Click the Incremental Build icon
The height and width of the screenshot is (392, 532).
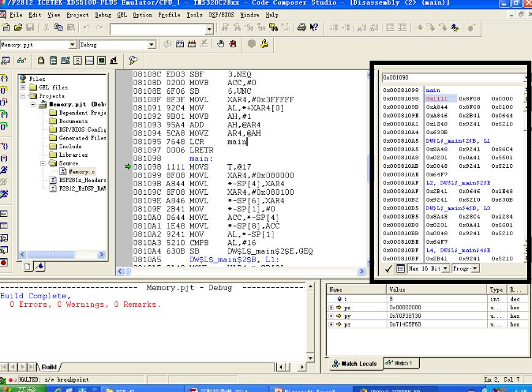[x=180, y=44]
